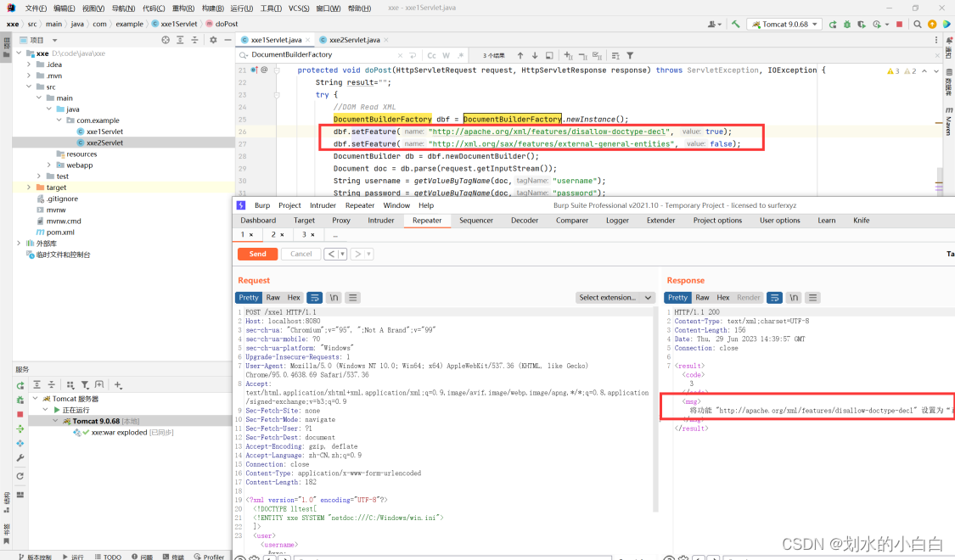Expand the .mvn folder
The width and height of the screenshot is (955, 560).
pyautogui.click(x=29, y=76)
